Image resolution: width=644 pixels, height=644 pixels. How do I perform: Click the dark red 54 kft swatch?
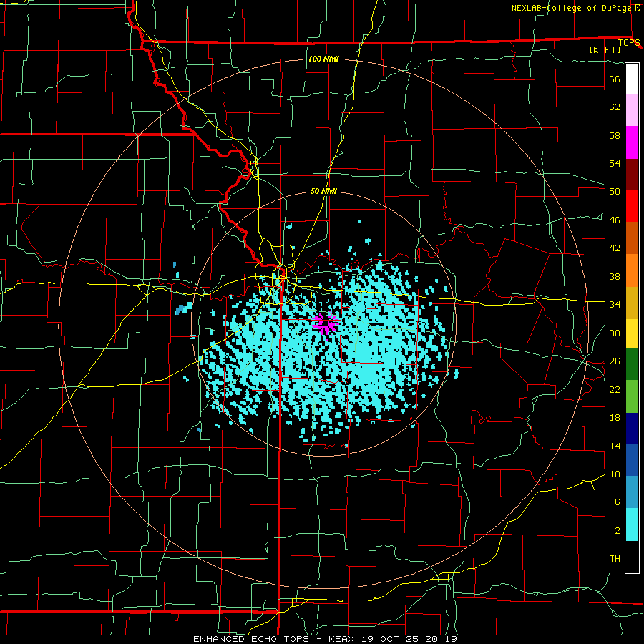[x=632, y=175]
